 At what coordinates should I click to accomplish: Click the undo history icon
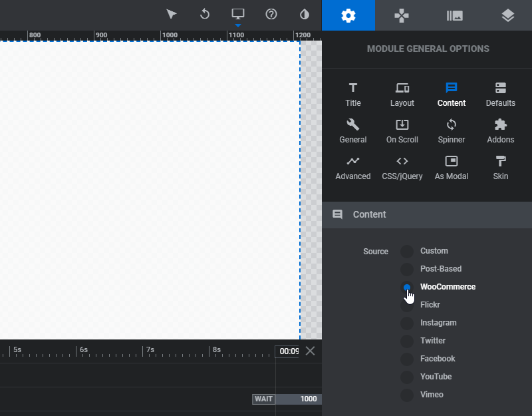tap(205, 14)
